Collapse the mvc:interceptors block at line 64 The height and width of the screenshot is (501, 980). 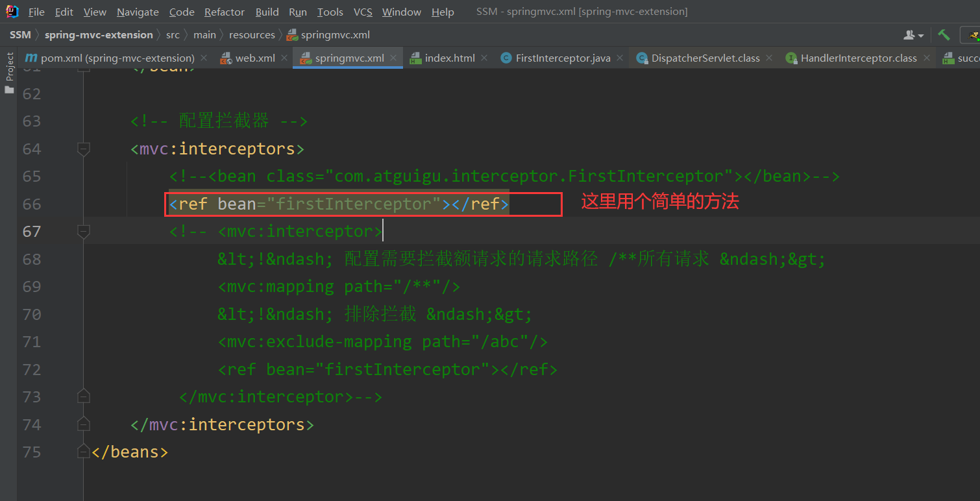tap(83, 149)
